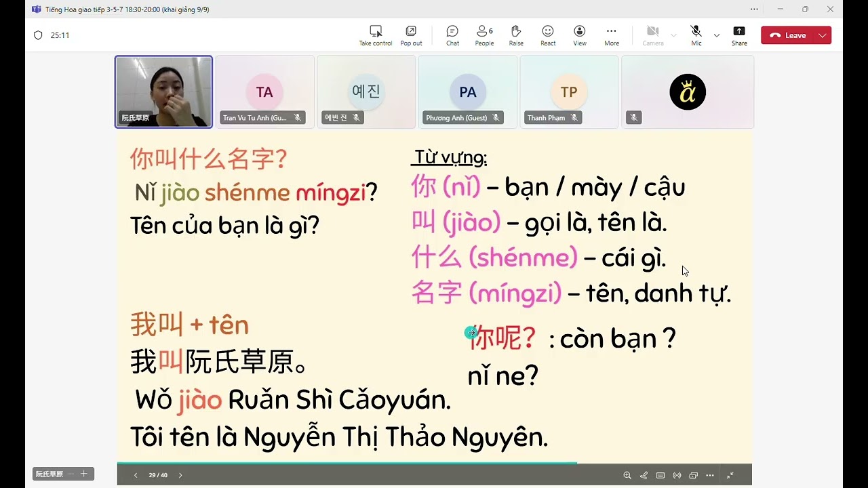Click the collapse fullscreen arrows icon
The width and height of the screenshot is (868, 488).
[730, 475]
